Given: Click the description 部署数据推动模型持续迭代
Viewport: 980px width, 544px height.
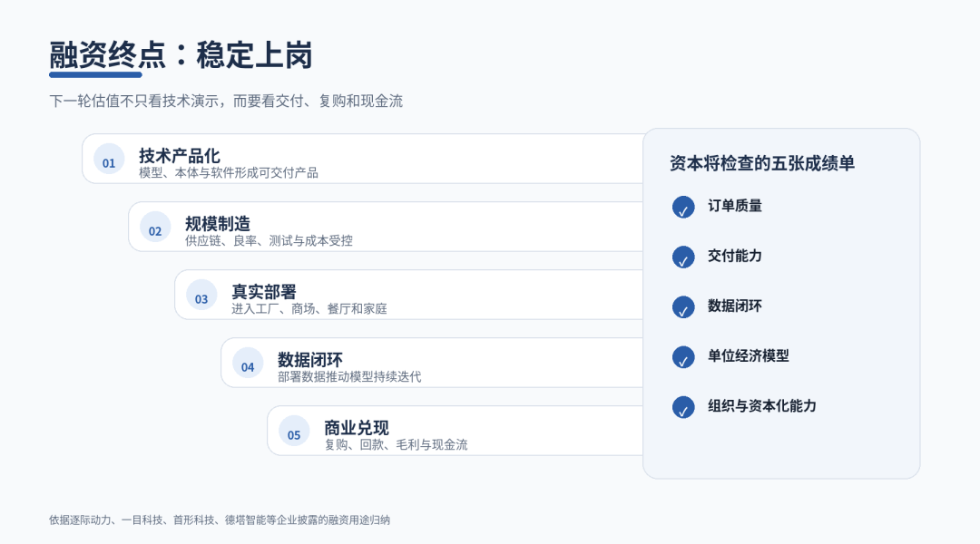Looking at the screenshot, I should point(349,376).
